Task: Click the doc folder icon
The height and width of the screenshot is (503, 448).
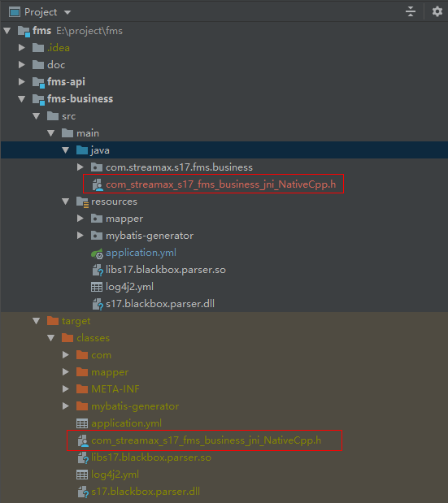Action: point(38,65)
